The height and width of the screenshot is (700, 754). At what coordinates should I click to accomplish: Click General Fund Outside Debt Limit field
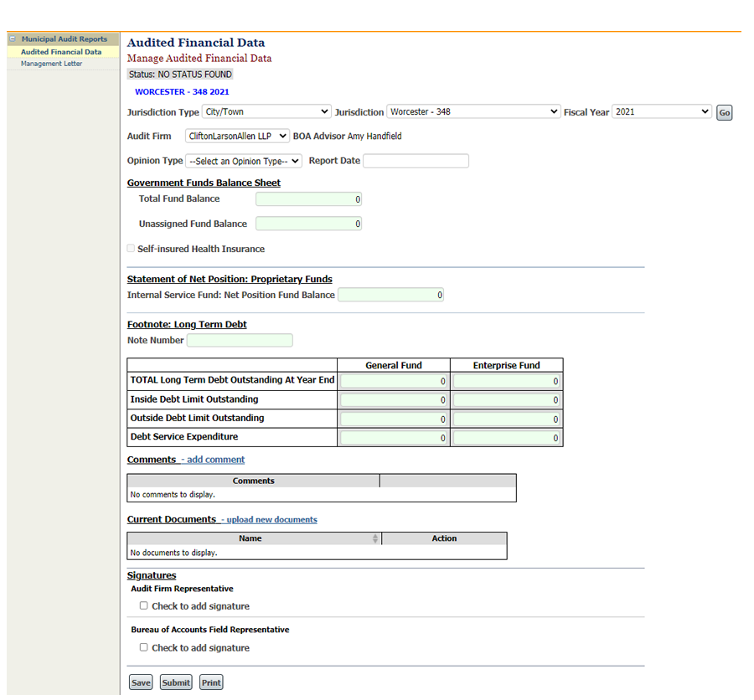tap(394, 419)
